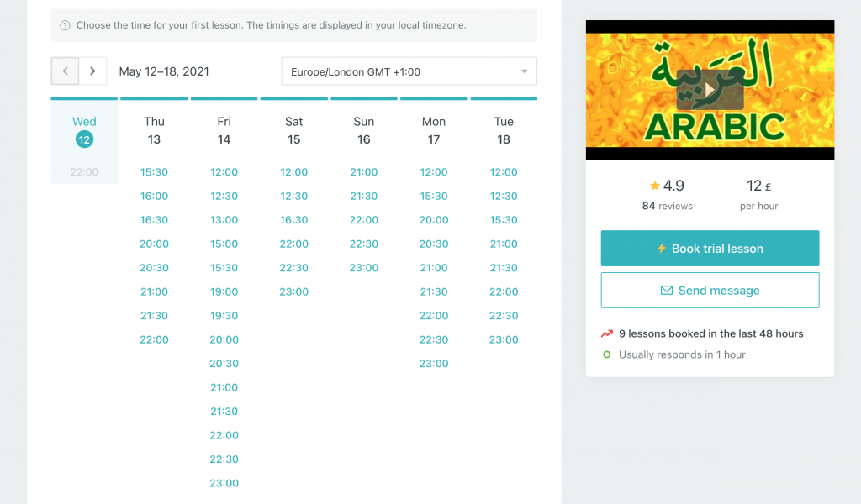Viewport: 861px width, 504px height.
Task: Click the envelope icon in Send message
Action: click(x=664, y=289)
